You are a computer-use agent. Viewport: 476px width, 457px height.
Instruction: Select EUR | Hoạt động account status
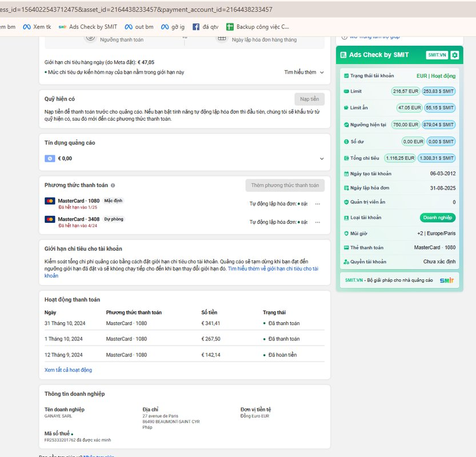[435, 76]
